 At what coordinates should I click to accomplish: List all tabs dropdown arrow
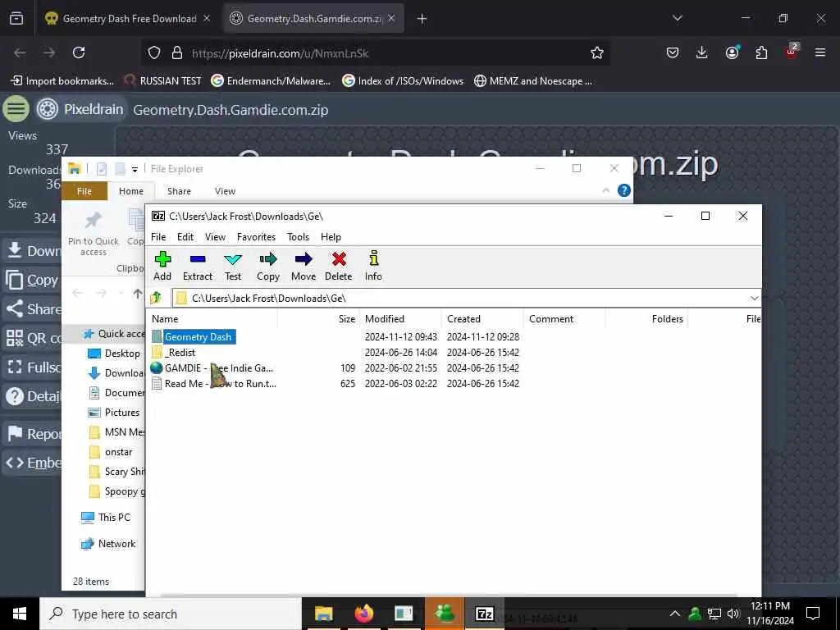[677, 18]
